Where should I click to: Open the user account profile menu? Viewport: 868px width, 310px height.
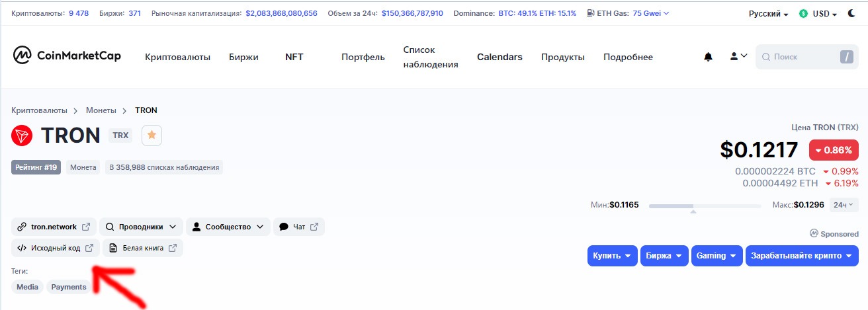pos(738,57)
